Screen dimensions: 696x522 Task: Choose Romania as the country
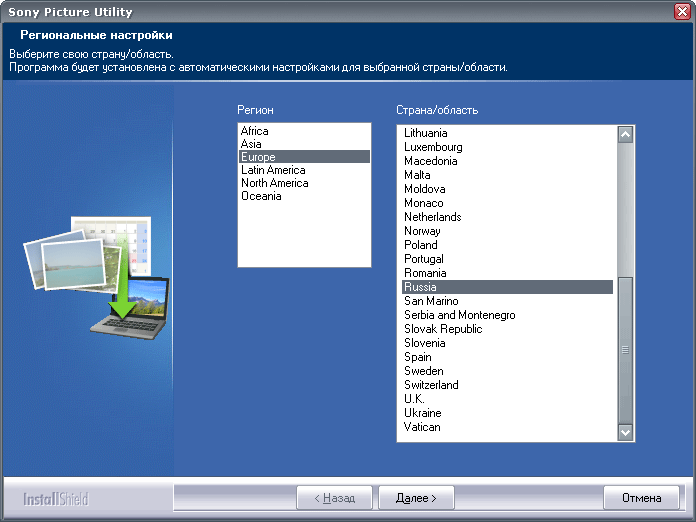pyautogui.click(x=507, y=273)
